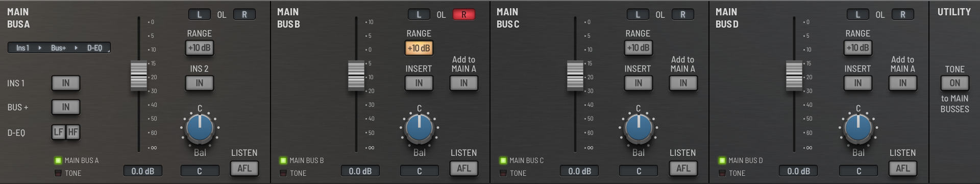Toggle the TONE indicator on Main Bus D
980x184 pixels.
tap(722, 173)
